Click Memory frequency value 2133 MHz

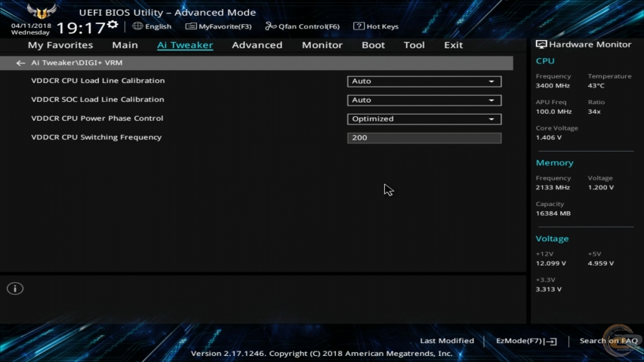(553, 188)
